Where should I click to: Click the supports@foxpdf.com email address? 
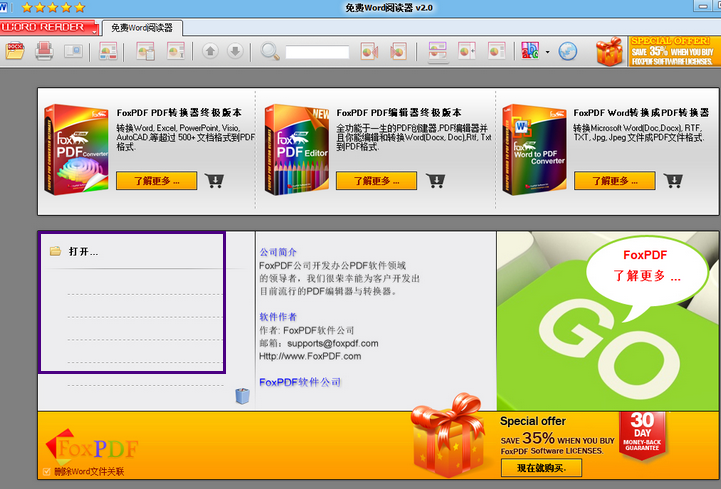tap(333, 343)
